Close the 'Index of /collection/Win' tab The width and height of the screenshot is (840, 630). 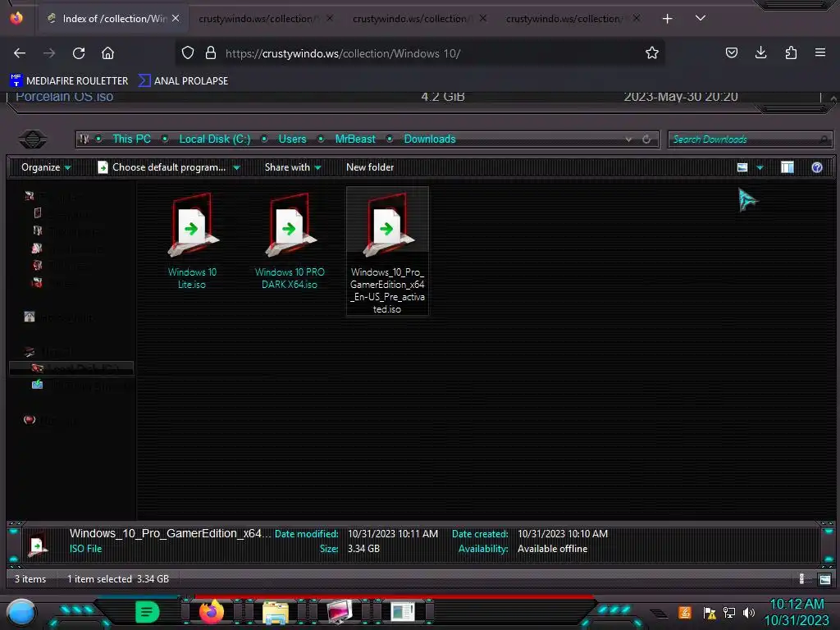coord(176,18)
